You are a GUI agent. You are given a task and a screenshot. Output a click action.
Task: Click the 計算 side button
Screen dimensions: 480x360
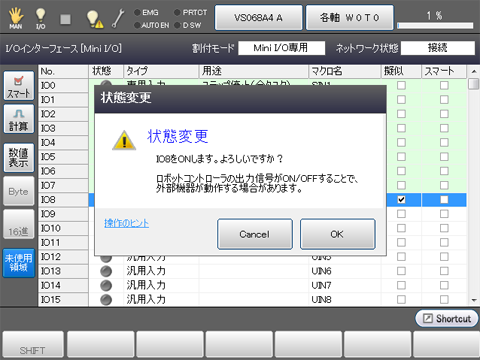pyautogui.click(x=19, y=119)
